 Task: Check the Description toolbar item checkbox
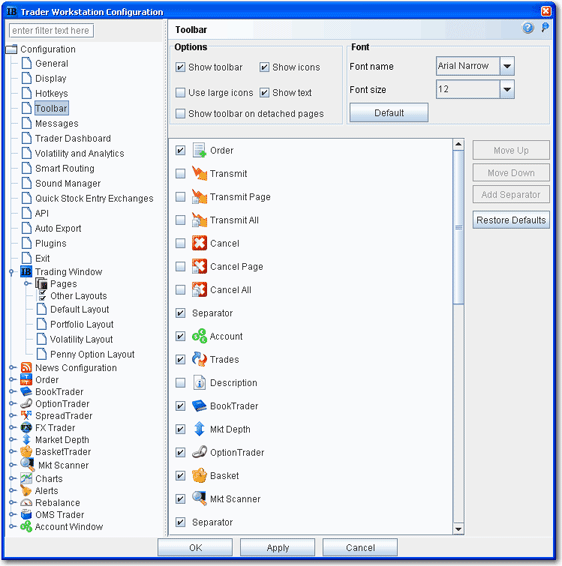click(x=180, y=383)
